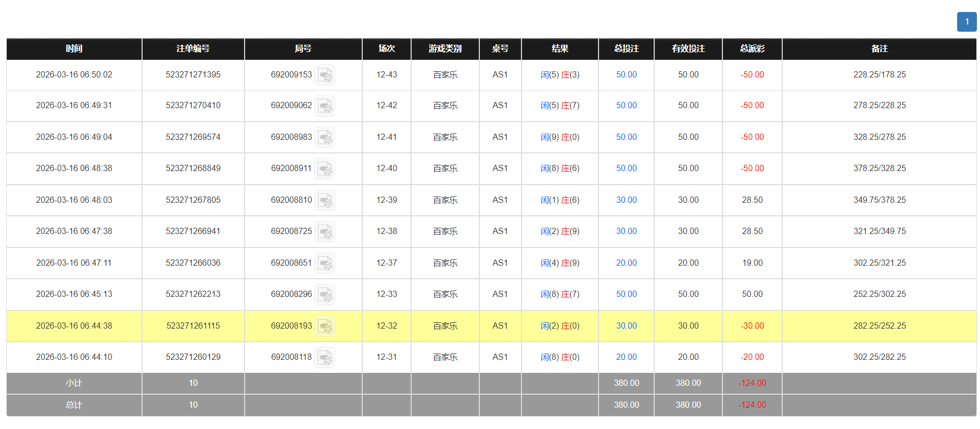Viewport: 980px width, 429px height.
Task: Open video replay icon for round 692008983
Action: (x=325, y=137)
